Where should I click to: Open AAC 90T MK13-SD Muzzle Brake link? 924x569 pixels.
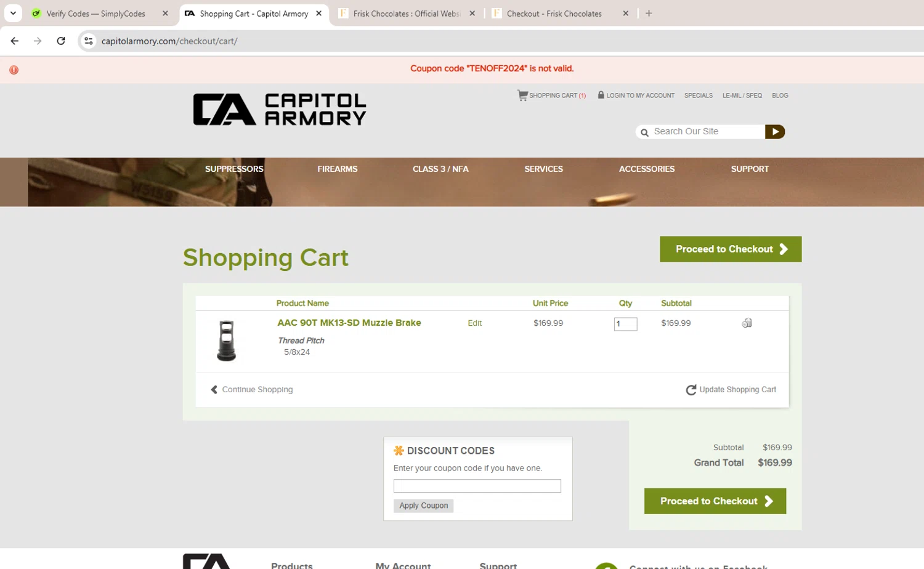[x=349, y=323]
